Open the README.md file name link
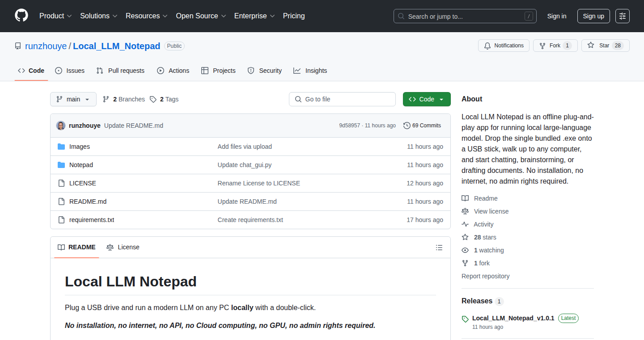Viewport: 644px width, 340px height. (x=88, y=201)
